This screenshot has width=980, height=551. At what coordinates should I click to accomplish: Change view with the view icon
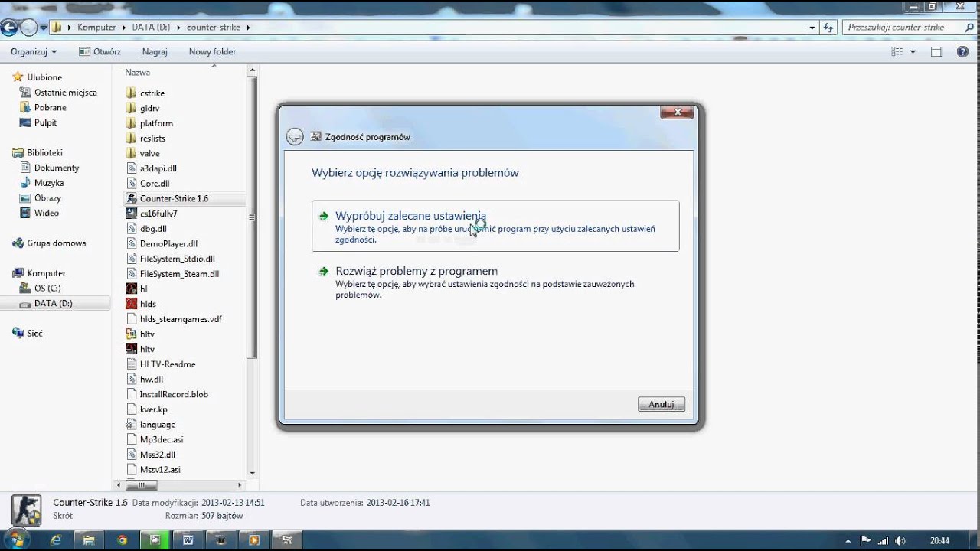click(x=897, y=52)
